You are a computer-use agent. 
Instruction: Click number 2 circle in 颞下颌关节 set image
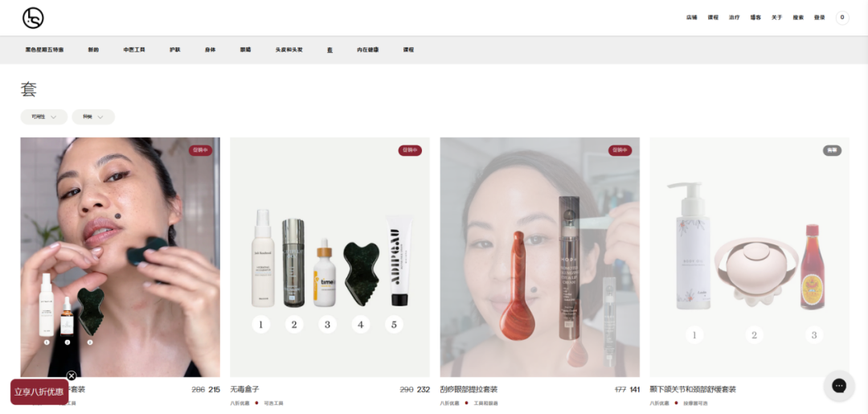[754, 335]
